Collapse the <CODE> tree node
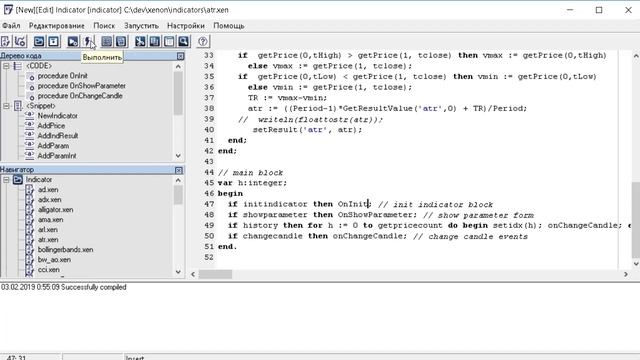The image size is (640, 360). (6, 66)
